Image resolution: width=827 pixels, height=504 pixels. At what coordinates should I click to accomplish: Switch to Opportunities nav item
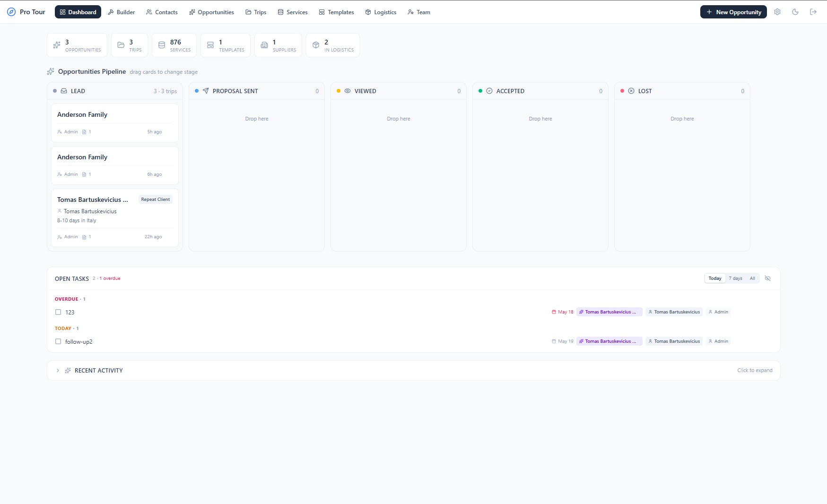[x=211, y=12]
